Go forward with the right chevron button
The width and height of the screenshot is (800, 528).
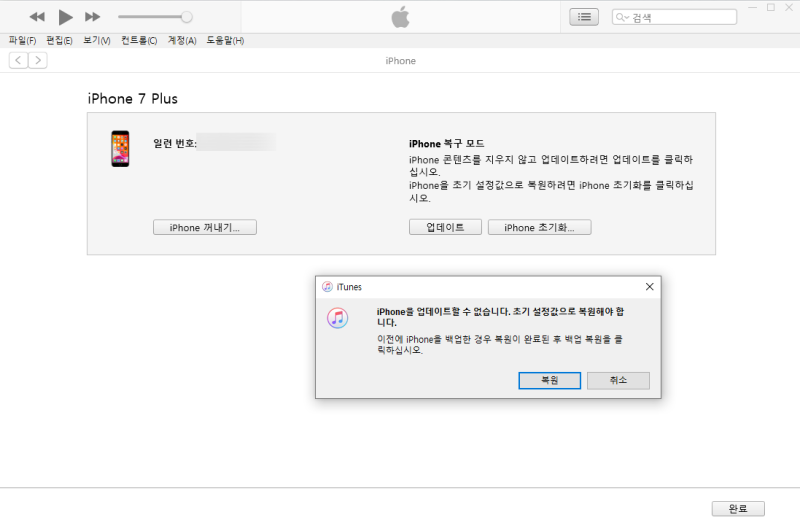[38, 60]
